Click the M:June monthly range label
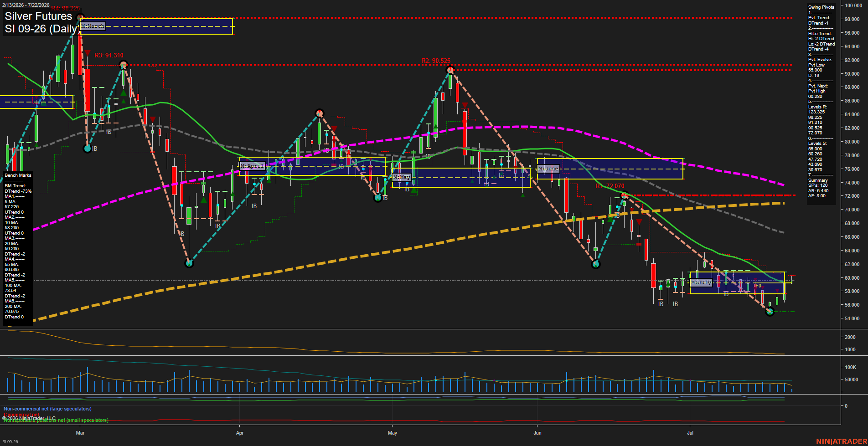This screenshot has width=868, height=446. 548,169
